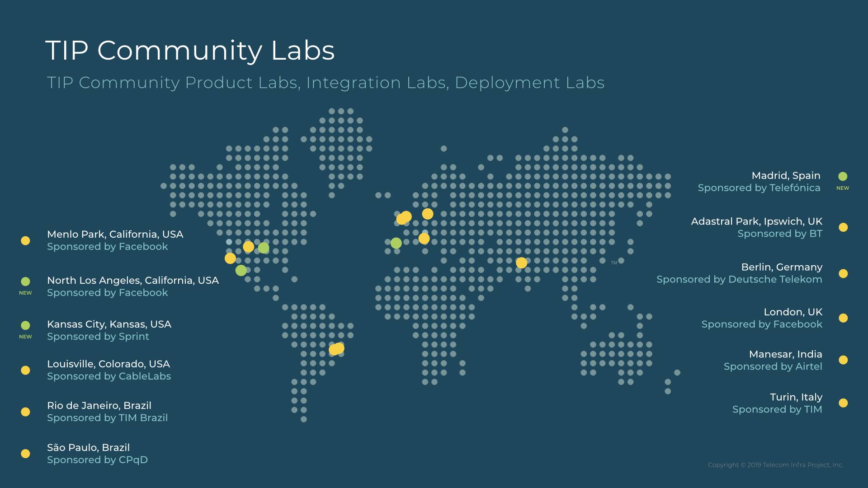Click 'Rio de Janeiro, Brazil' label

99,406
